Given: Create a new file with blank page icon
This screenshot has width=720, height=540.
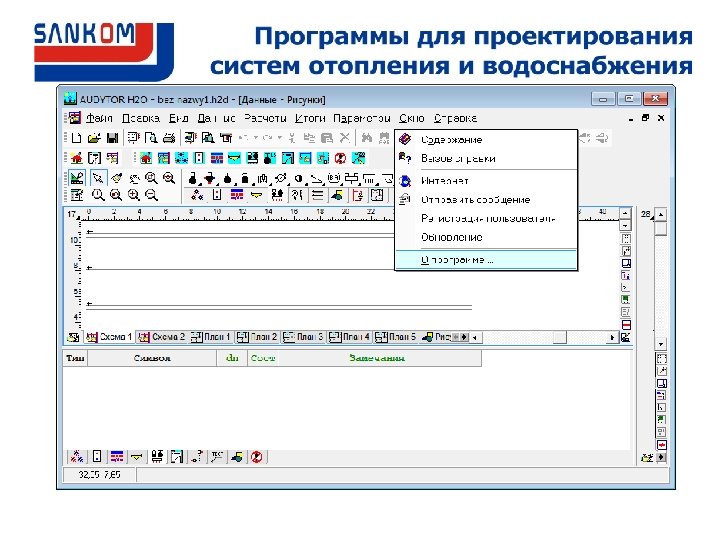Looking at the screenshot, I should point(76,138).
